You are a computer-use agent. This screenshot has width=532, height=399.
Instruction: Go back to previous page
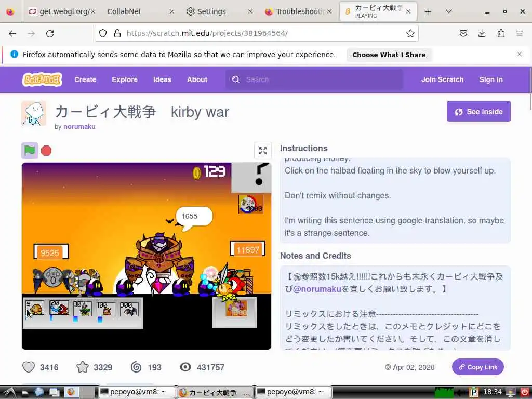pos(12,33)
